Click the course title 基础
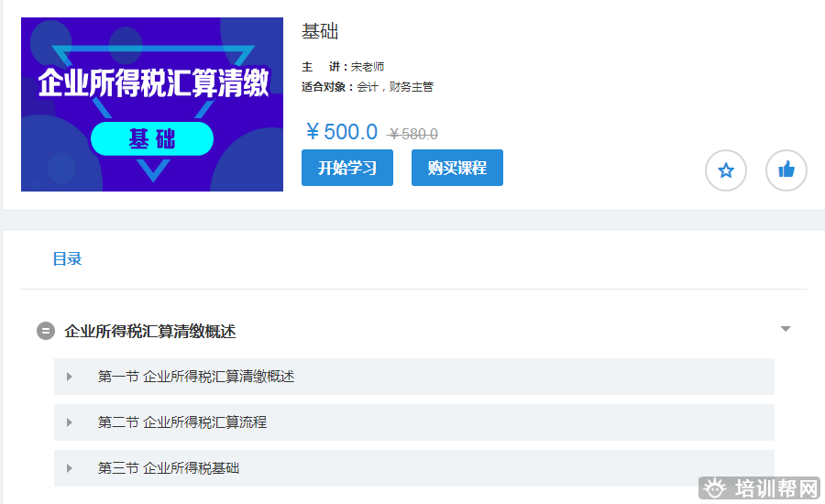The height and width of the screenshot is (504, 825). click(320, 31)
